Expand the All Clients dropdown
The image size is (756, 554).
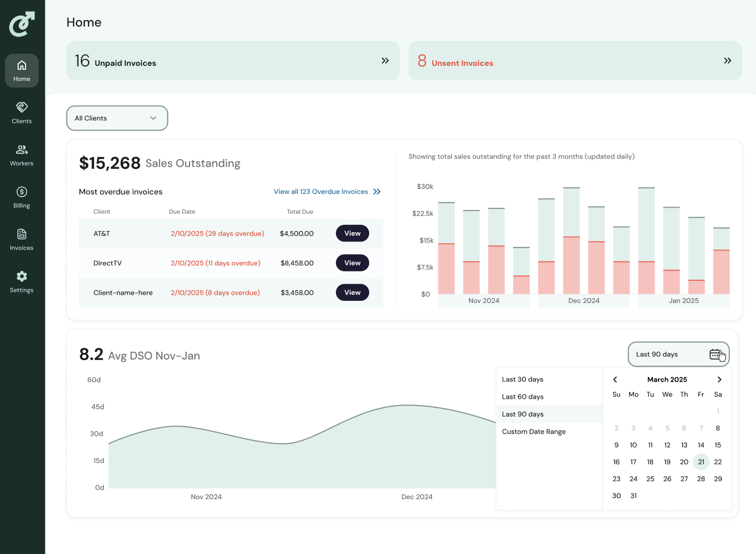coord(117,118)
